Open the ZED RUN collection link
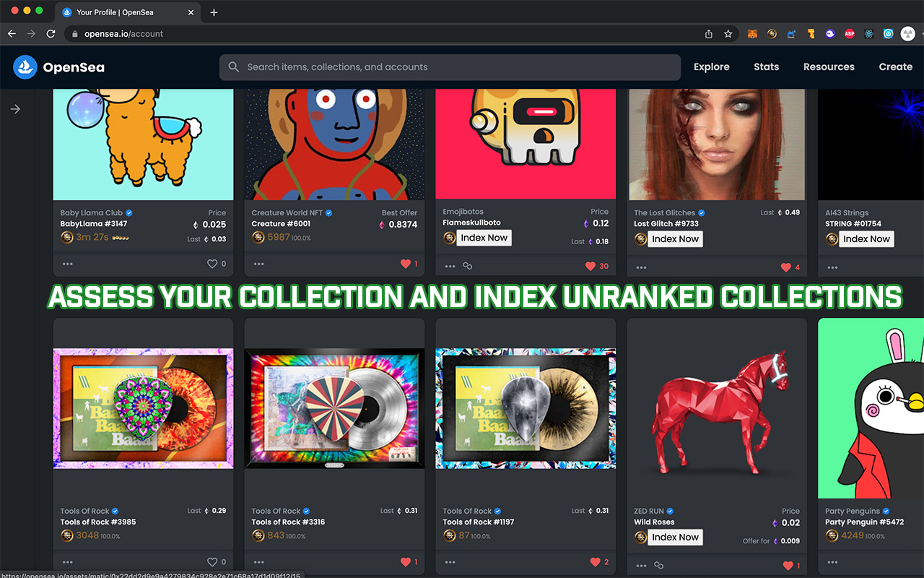924x578 pixels. coord(649,512)
